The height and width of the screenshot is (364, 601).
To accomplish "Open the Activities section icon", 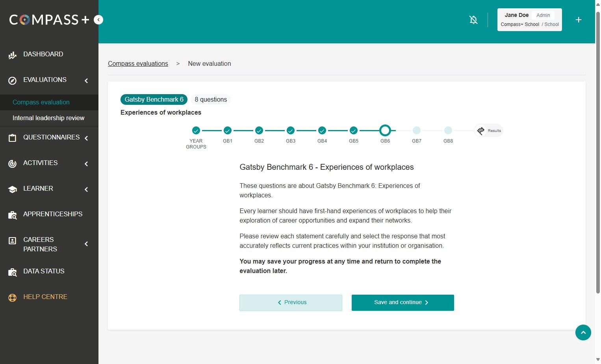I will click(x=12, y=163).
